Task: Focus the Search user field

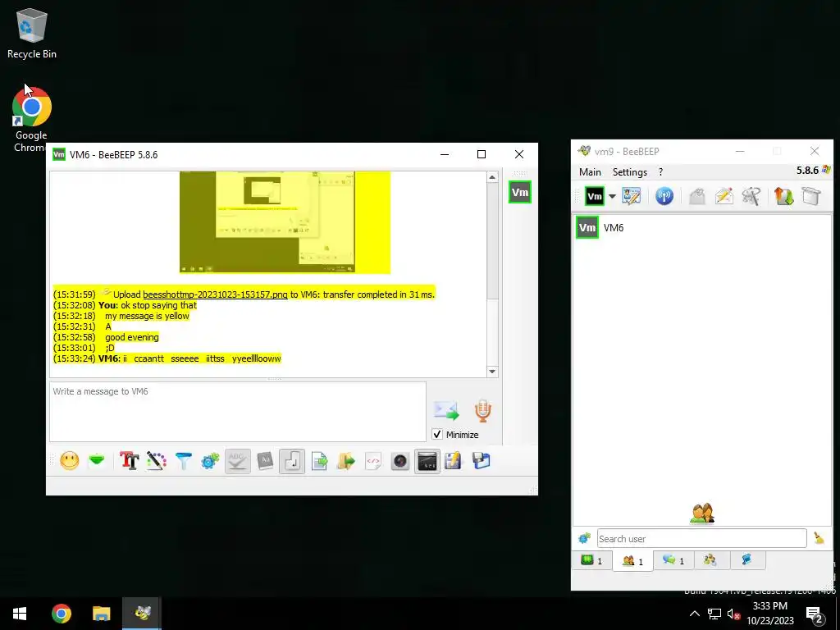Action: click(702, 538)
